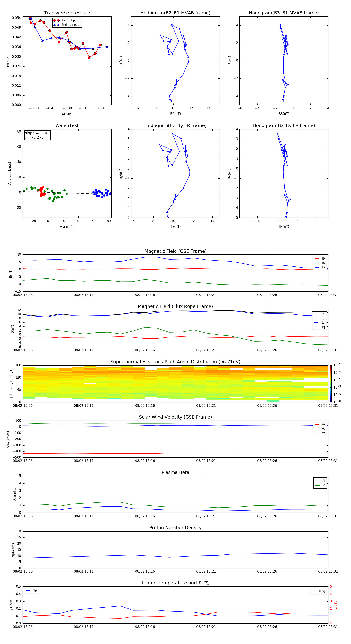Click the "r = -0.275" annotation
The height and width of the screenshot is (644, 351).
pos(34,137)
